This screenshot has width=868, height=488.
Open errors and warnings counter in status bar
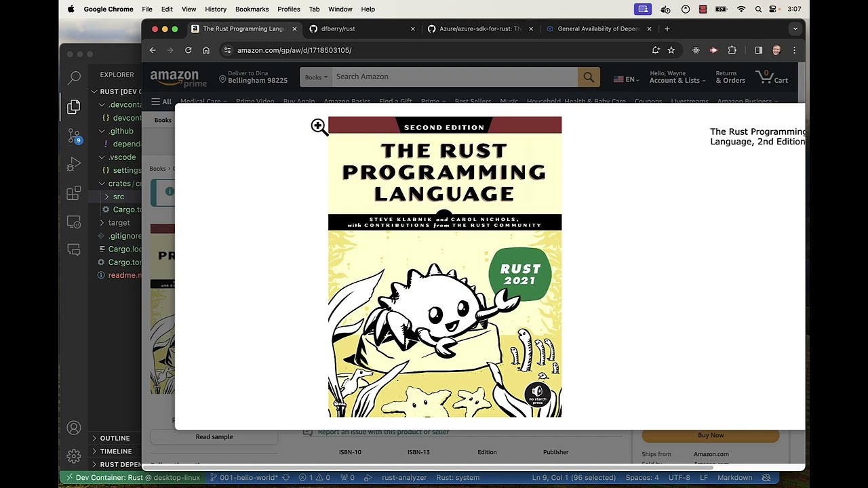315,478
